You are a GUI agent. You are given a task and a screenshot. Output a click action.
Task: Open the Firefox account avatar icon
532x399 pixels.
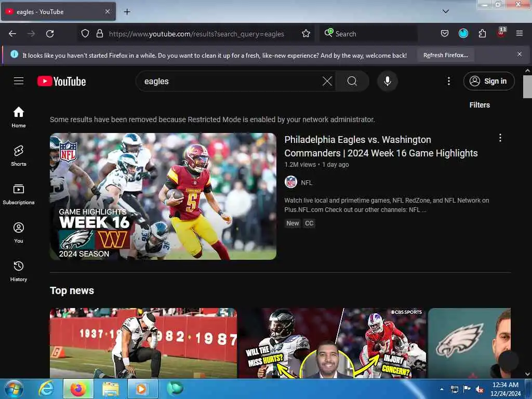[463, 34]
